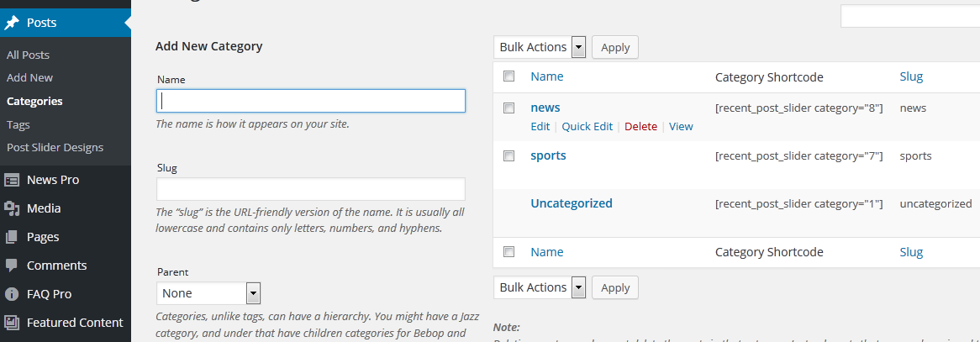Viewport: 980px width, 342px height.
Task: Sort by Name in table footer
Action: (547, 252)
